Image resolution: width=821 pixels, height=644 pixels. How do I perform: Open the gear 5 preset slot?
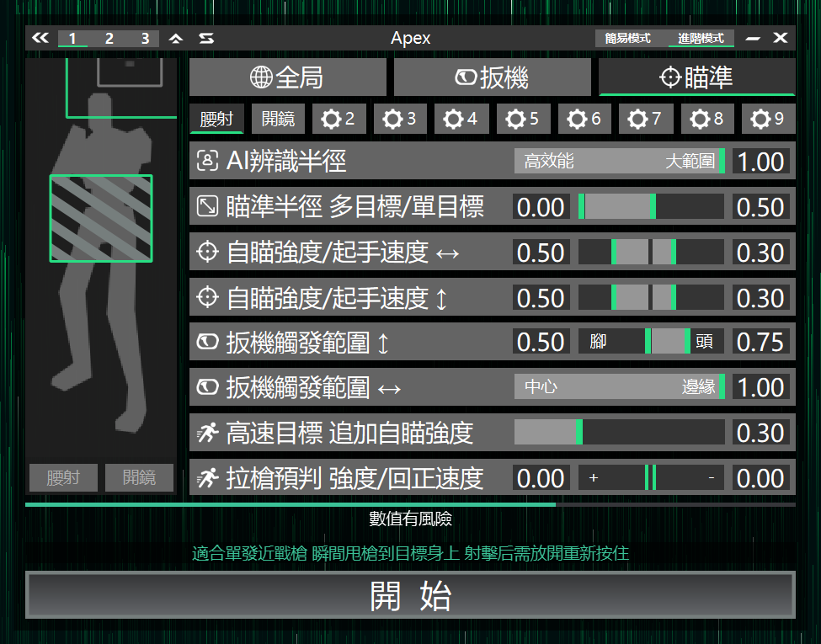coord(524,120)
